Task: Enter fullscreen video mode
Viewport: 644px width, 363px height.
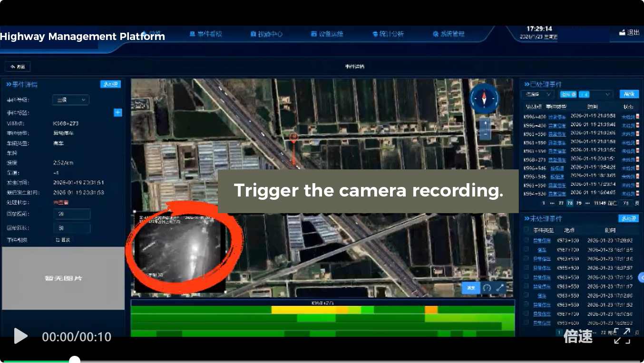Action: (622, 336)
